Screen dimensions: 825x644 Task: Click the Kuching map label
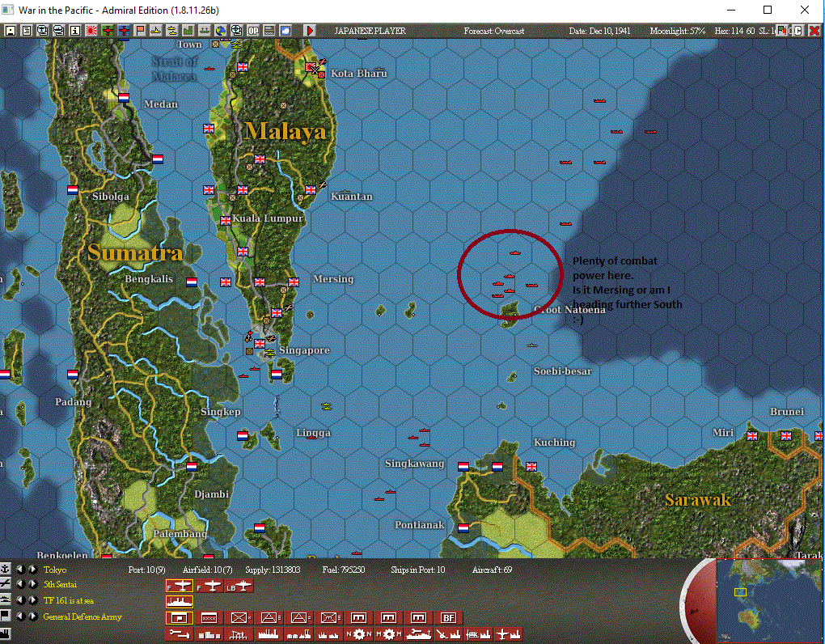tap(555, 442)
